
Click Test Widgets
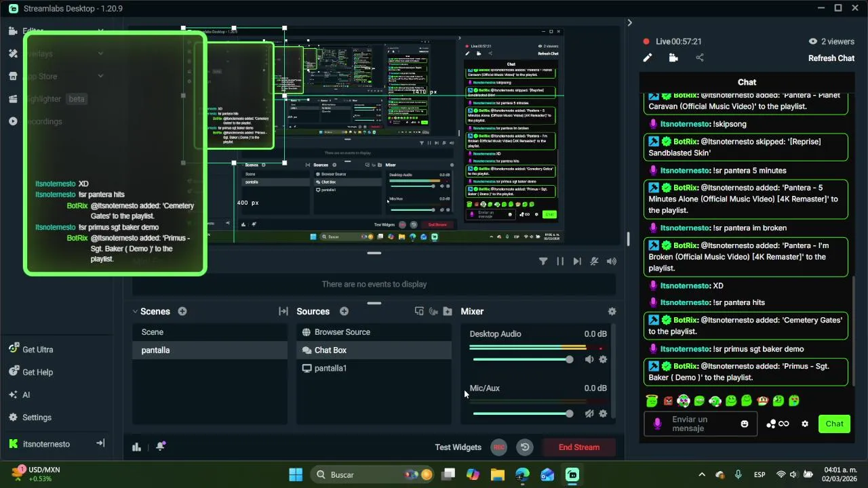[458, 447]
